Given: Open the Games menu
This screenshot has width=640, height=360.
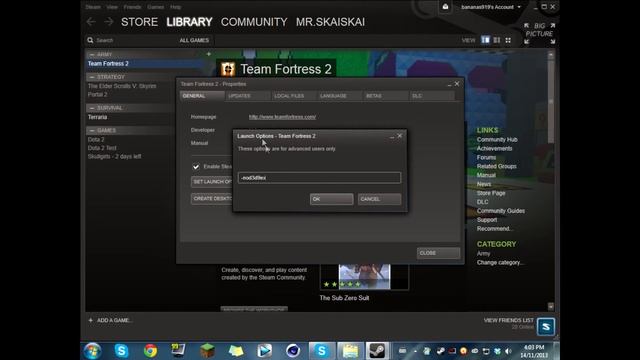Looking at the screenshot, I should [156, 7].
